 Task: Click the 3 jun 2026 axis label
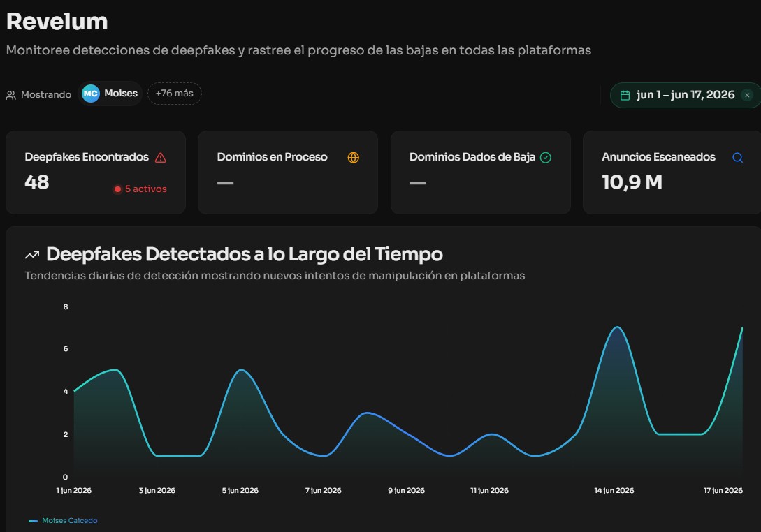pyautogui.click(x=157, y=490)
